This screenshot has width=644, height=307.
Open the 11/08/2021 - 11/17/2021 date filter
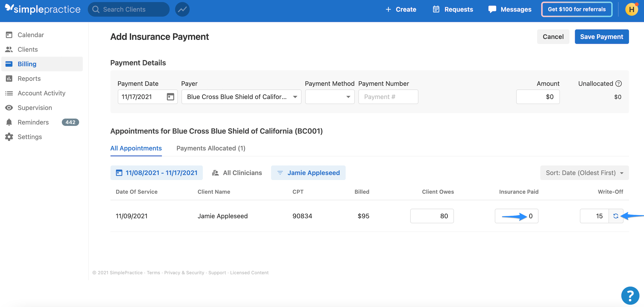click(156, 173)
